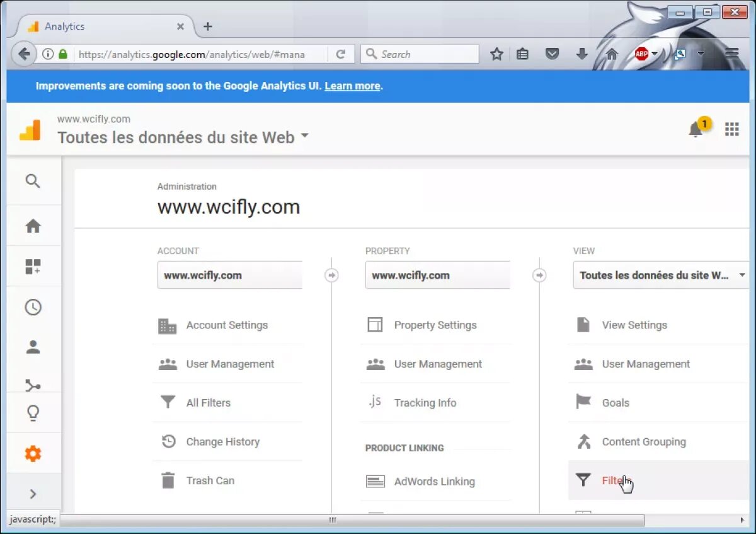Open the Downloads arrow icon

(582, 54)
